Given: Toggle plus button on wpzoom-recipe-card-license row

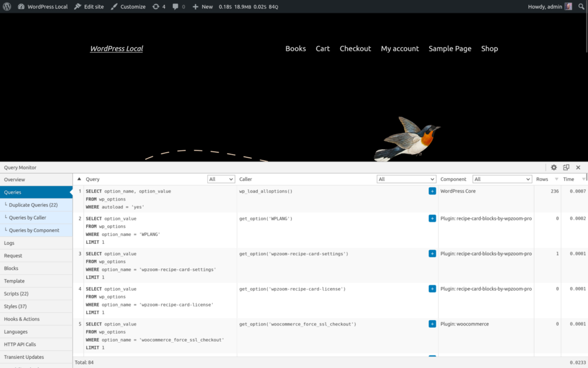Looking at the screenshot, I should point(432,289).
